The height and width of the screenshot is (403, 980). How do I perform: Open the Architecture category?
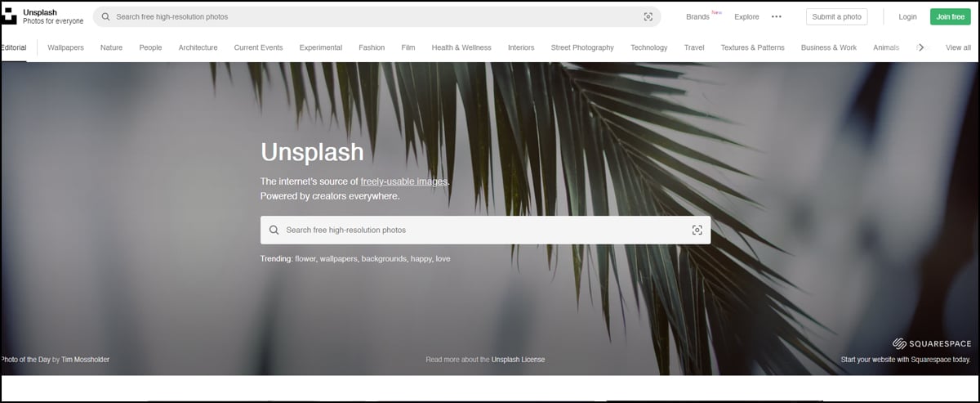[198, 47]
